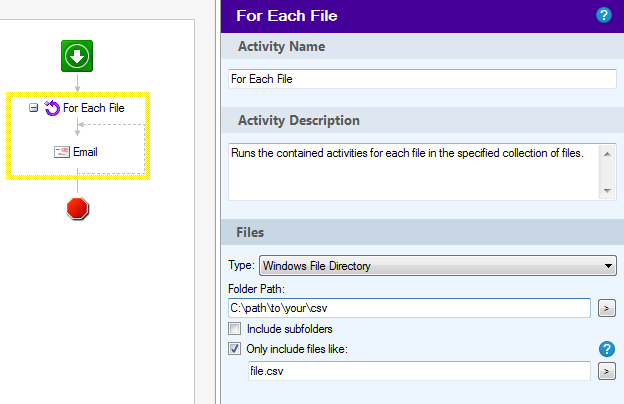Click the Folder Path label
Viewport: 624px width, 404px height.
tap(256, 289)
